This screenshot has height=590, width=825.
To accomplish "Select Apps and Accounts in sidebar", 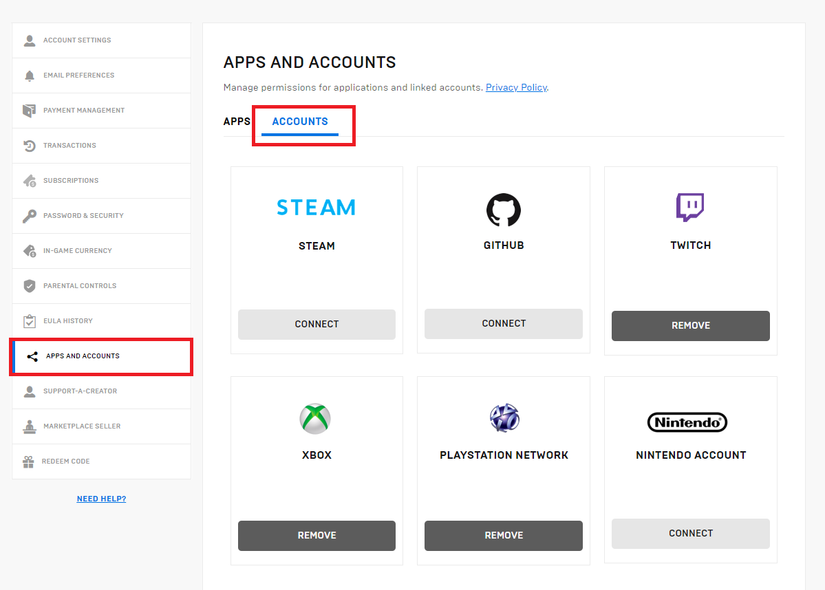I will (x=102, y=356).
